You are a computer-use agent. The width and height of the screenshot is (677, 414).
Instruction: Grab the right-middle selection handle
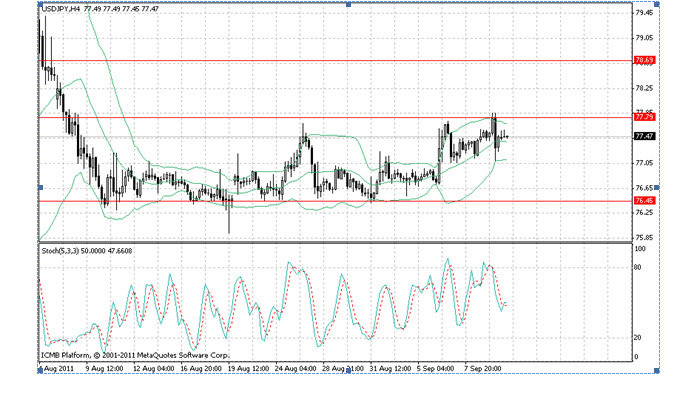click(x=657, y=187)
